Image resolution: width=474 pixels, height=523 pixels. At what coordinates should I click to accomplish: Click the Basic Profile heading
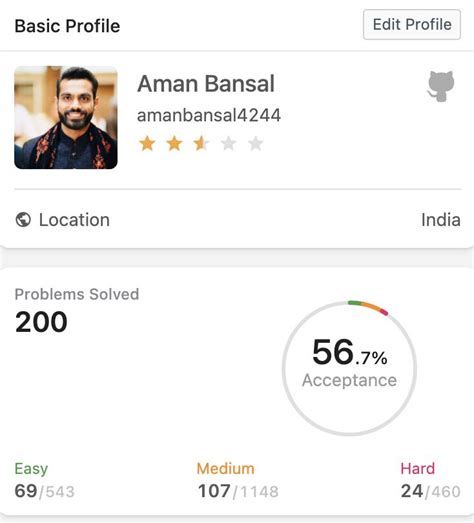67,26
